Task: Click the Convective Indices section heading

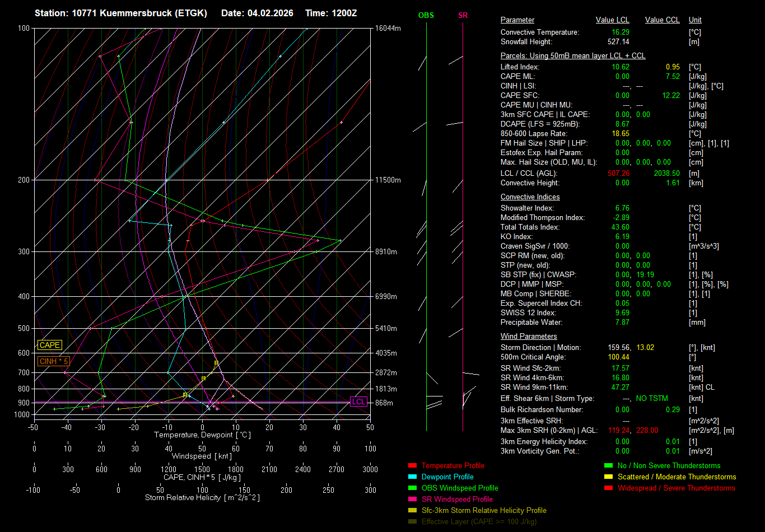Action: click(x=530, y=197)
